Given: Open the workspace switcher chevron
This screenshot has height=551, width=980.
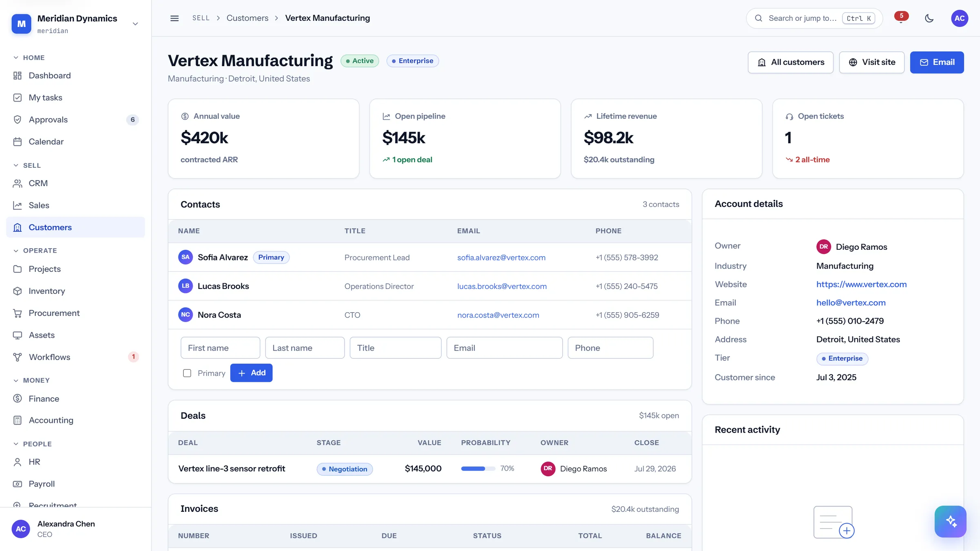Looking at the screenshot, I should tap(136, 24).
